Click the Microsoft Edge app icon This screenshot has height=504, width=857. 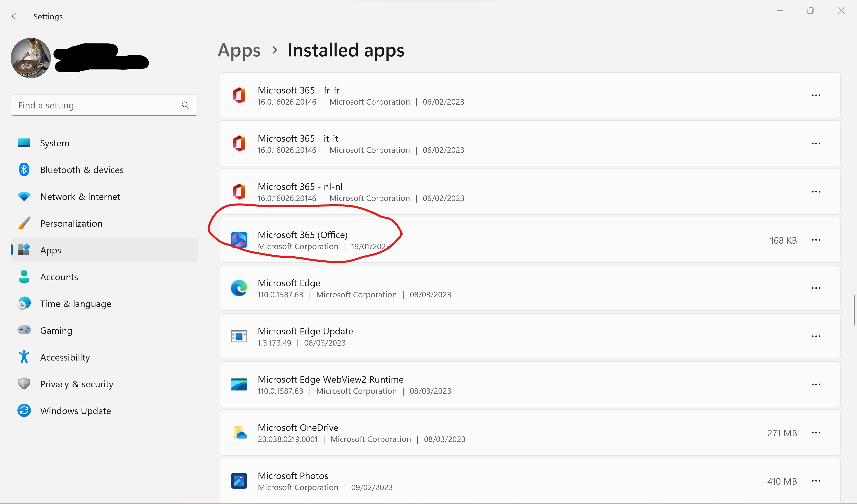click(239, 288)
